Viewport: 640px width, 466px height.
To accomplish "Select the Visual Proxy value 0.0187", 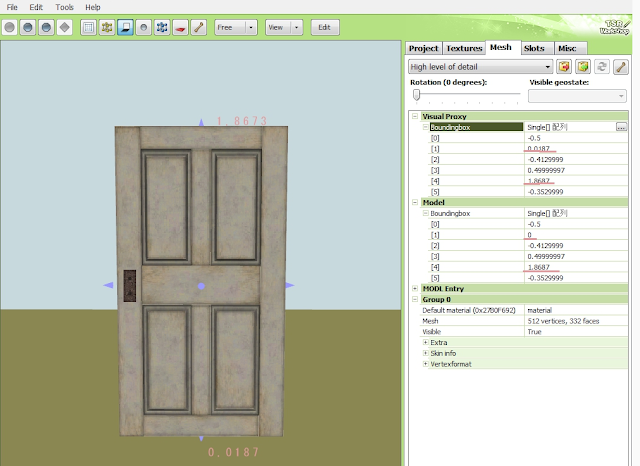I will coord(538,149).
